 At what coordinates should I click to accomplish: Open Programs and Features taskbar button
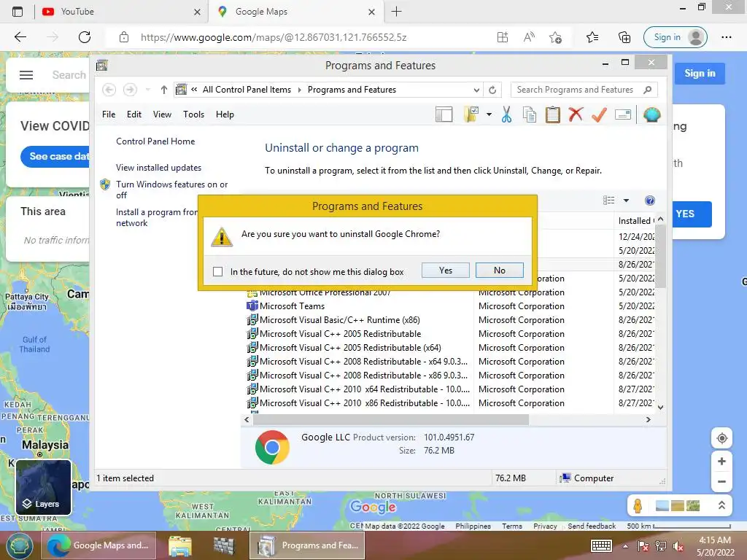pos(307,545)
